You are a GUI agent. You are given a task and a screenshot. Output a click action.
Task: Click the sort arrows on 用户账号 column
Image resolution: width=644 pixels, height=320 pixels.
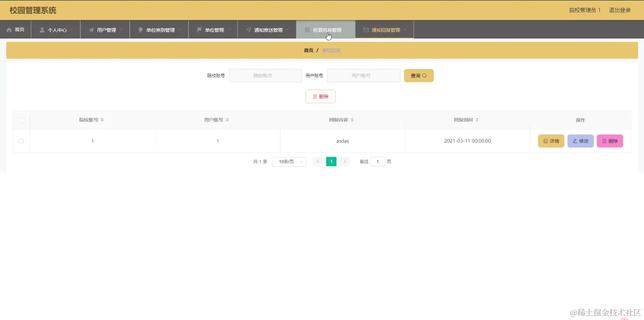227,120
